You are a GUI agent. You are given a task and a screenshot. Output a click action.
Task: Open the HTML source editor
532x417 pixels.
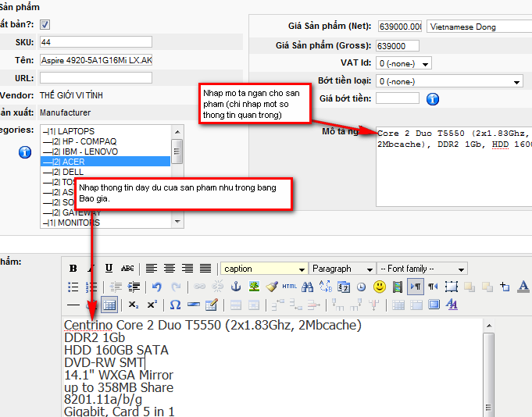tap(289, 287)
